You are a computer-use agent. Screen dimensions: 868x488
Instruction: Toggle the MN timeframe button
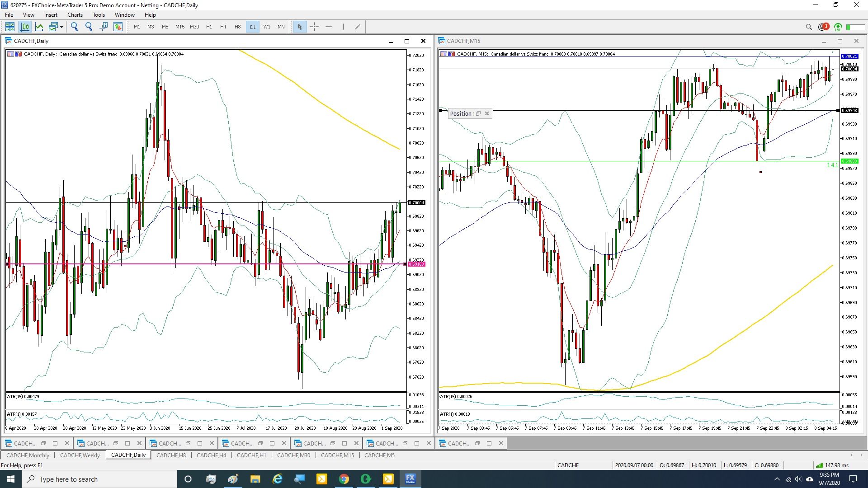click(x=281, y=27)
